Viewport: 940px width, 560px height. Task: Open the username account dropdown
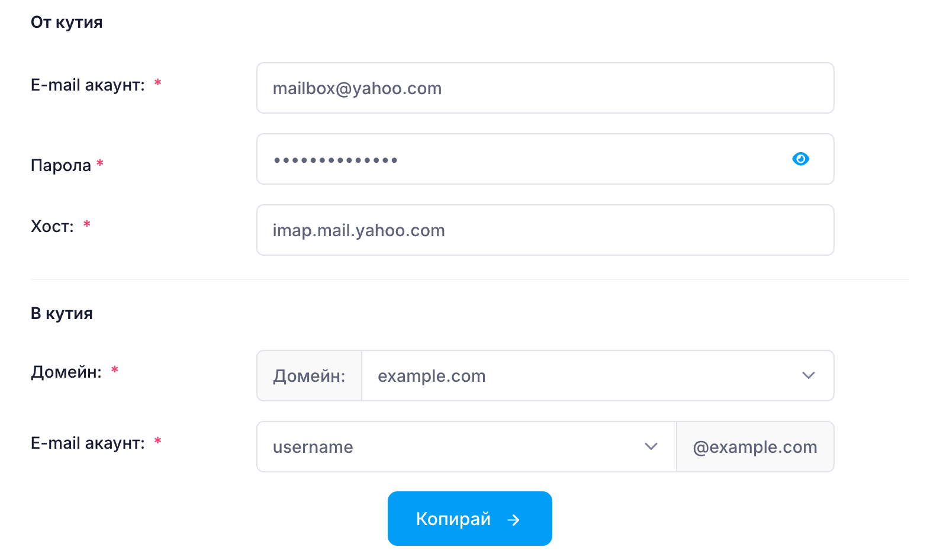466,447
